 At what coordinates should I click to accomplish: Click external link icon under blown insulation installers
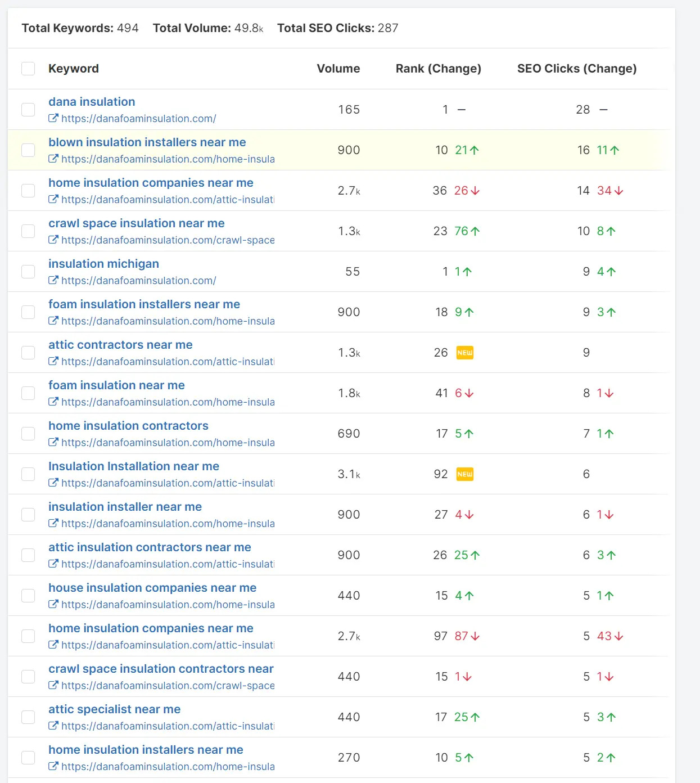pos(53,159)
